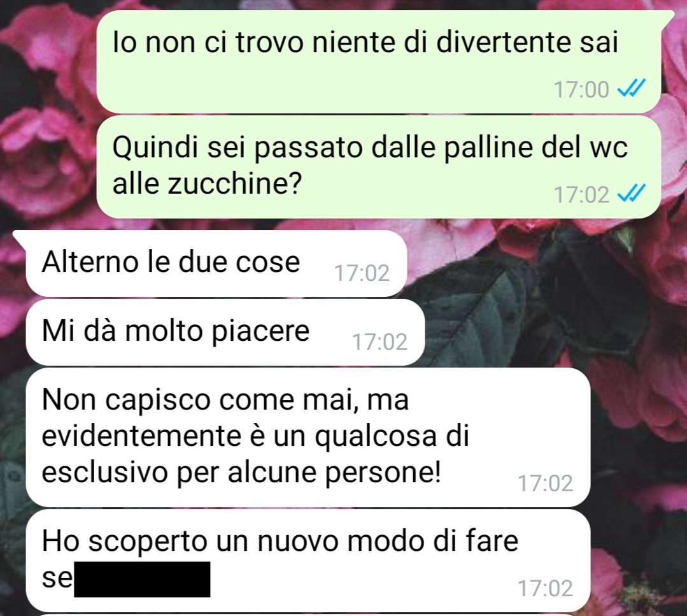Select the 'Io non ci trovo niente' message bubble

[379, 62]
